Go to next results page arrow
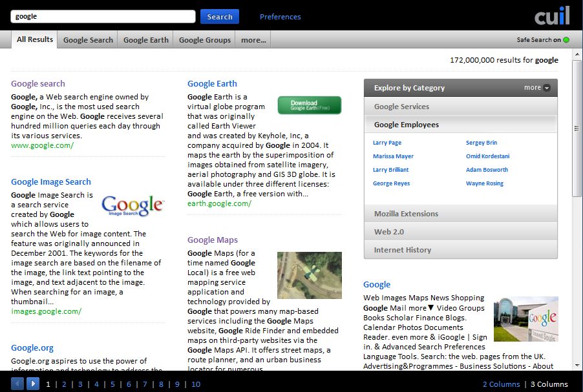This screenshot has width=583, height=392. pos(33,384)
